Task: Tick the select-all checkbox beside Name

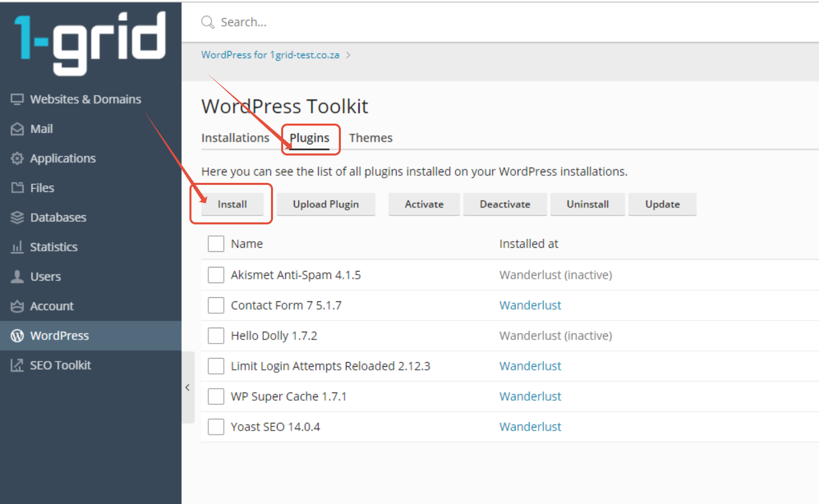Action: click(x=216, y=244)
